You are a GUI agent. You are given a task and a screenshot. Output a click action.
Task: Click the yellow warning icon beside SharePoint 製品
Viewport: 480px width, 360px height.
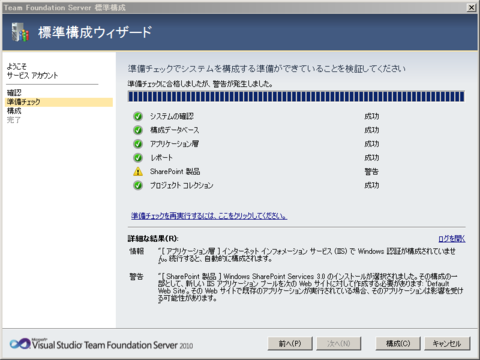(138, 172)
